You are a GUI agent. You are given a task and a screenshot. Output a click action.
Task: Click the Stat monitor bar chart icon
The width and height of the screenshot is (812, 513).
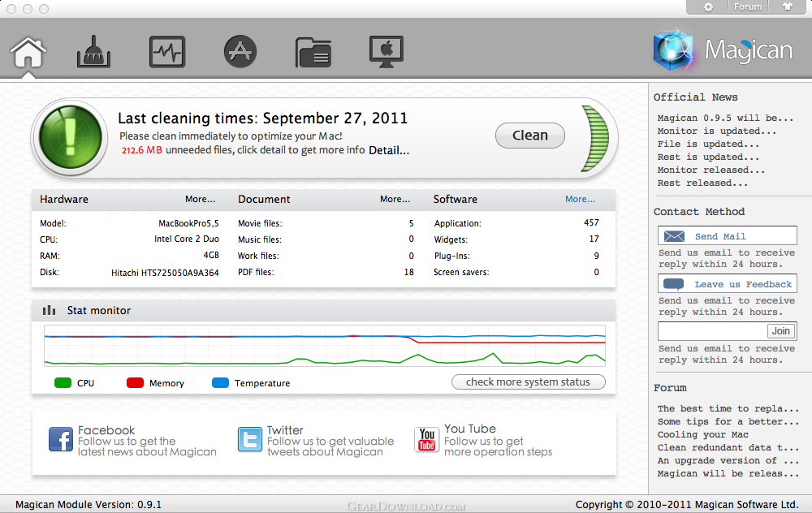click(50, 310)
